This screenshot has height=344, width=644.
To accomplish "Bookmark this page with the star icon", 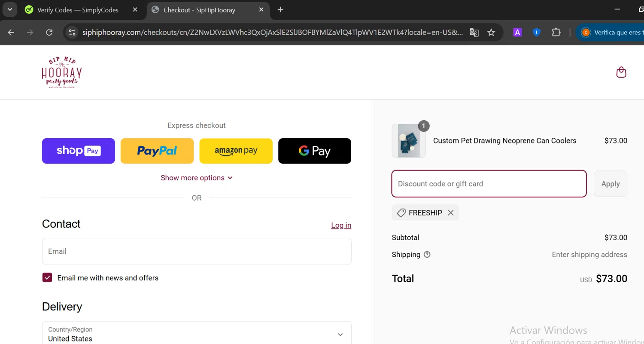I will pos(491,32).
